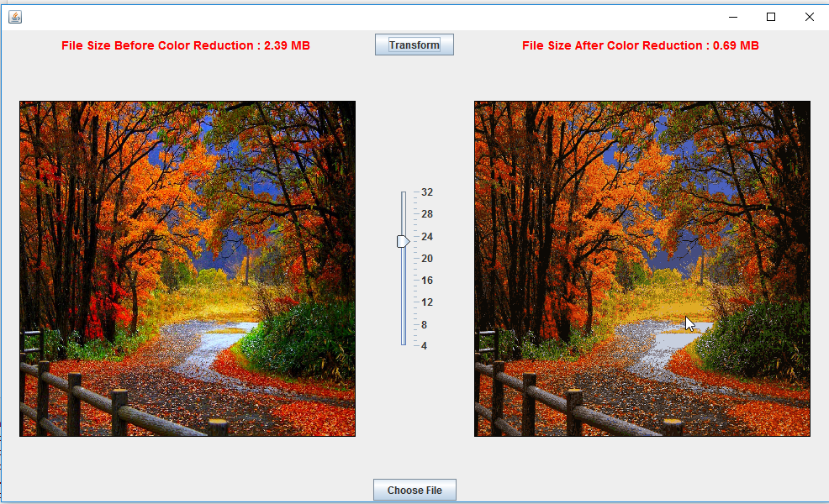Click the color-reduced image preview
The image size is (829, 504).
pyautogui.click(x=642, y=267)
